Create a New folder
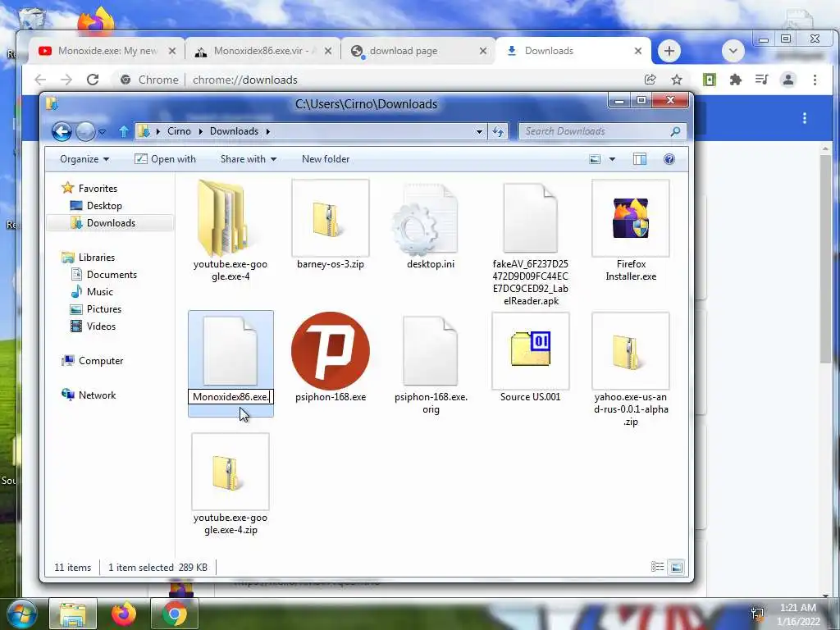The height and width of the screenshot is (630, 840). pos(325,159)
